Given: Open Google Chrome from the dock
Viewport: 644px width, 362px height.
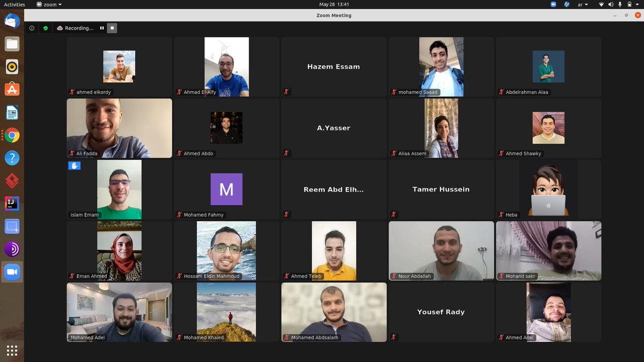Looking at the screenshot, I should pyautogui.click(x=12, y=136).
